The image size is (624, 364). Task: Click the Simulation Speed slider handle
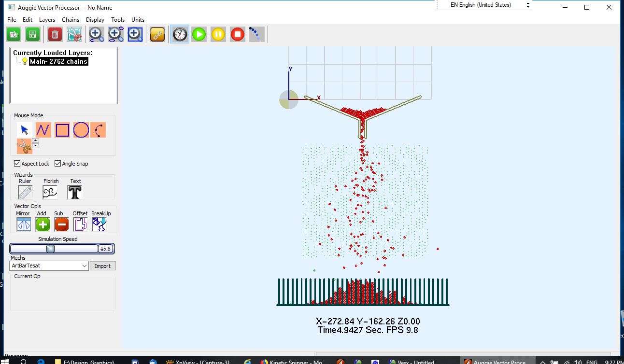point(50,249)
